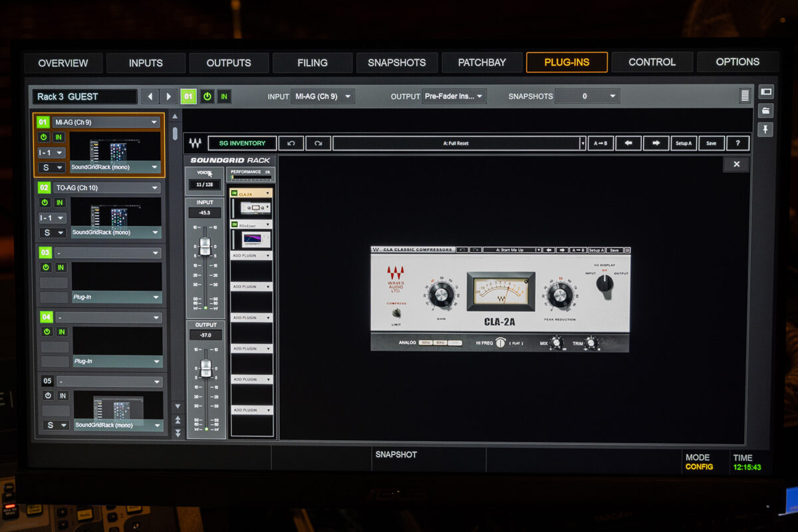Undo inside CLA-2A plugin header
The height and width of the screenshot is (532, 798).
click(462, 250)
